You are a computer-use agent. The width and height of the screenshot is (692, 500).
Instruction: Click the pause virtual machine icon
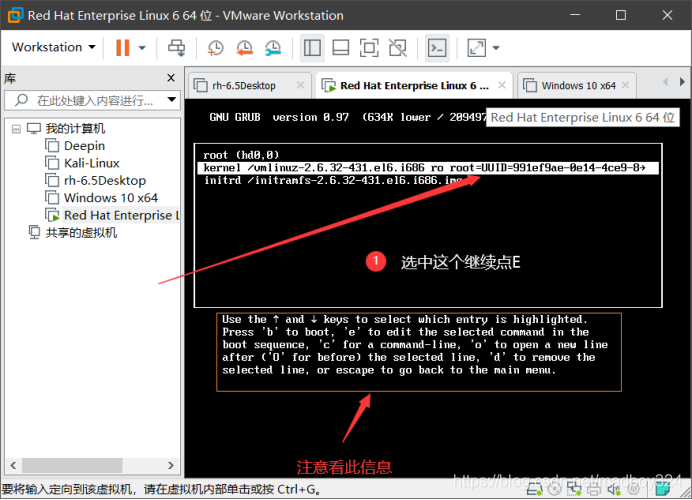click(123, 48)
